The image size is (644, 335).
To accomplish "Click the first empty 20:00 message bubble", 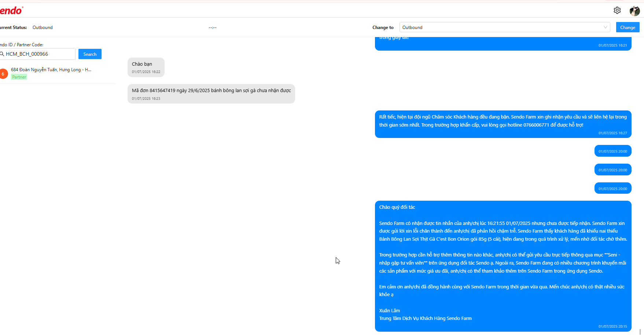I will 613,151.
